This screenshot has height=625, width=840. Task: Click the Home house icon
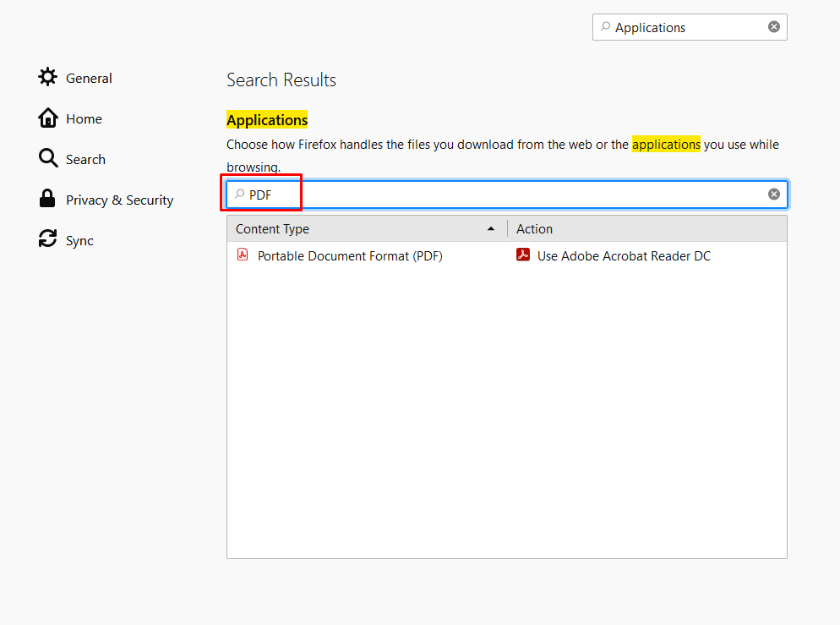(47, 118)
